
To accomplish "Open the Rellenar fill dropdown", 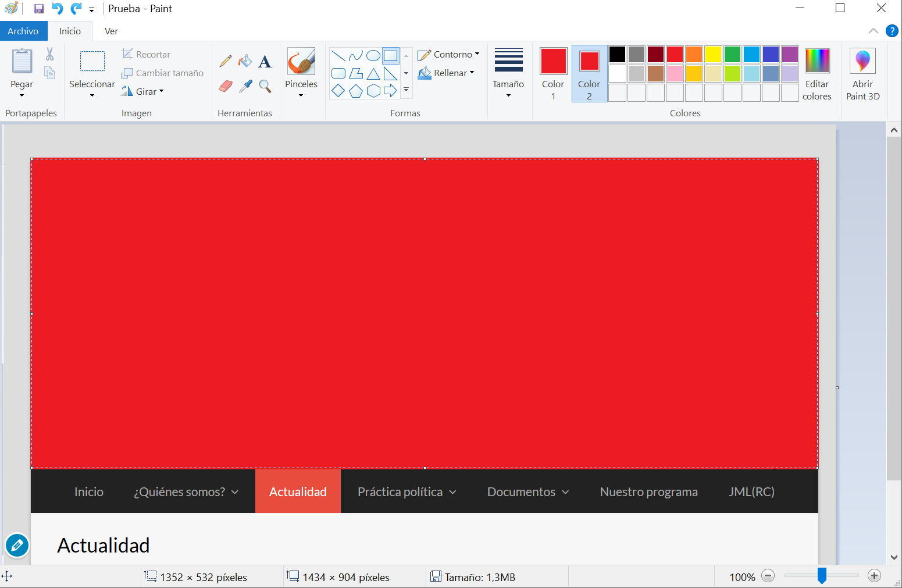I will 446,73.
